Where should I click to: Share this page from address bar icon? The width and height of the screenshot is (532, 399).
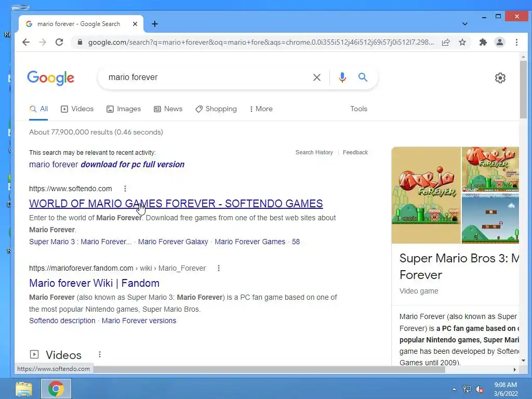pos(446,42)
